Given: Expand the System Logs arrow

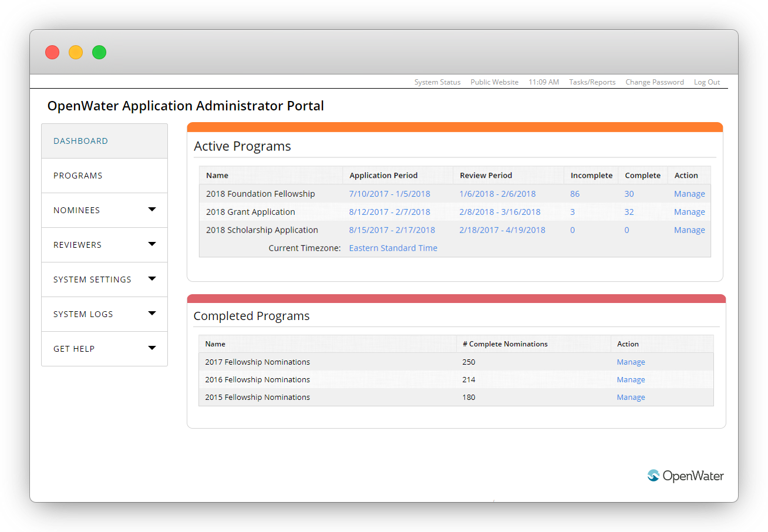Looking at the screenshot, I should [x=152, y=313].
